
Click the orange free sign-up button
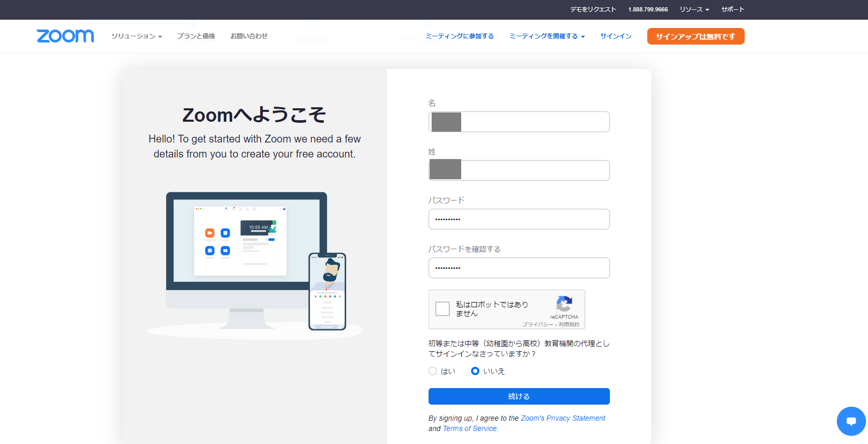click(x=695, y=36)
